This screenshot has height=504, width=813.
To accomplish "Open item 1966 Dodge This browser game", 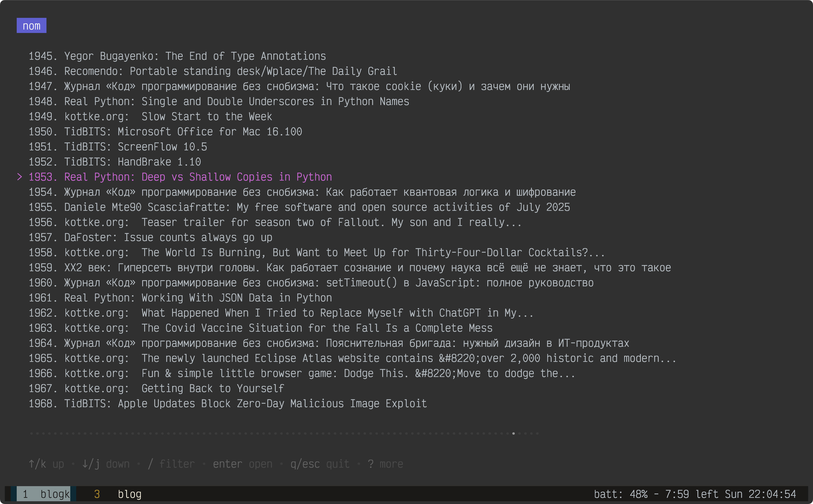I will pyautogui.click(x=302, y=373).
